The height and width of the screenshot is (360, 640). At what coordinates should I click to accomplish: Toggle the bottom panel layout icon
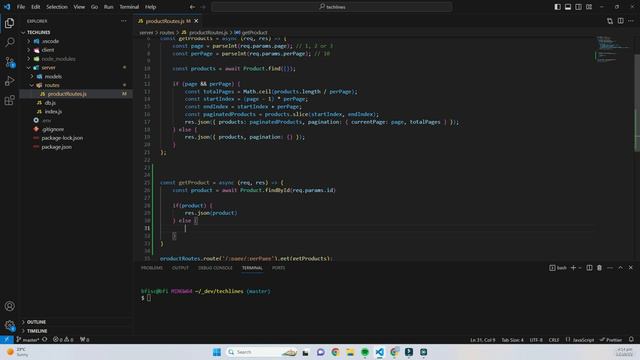[x=568, y=7]
